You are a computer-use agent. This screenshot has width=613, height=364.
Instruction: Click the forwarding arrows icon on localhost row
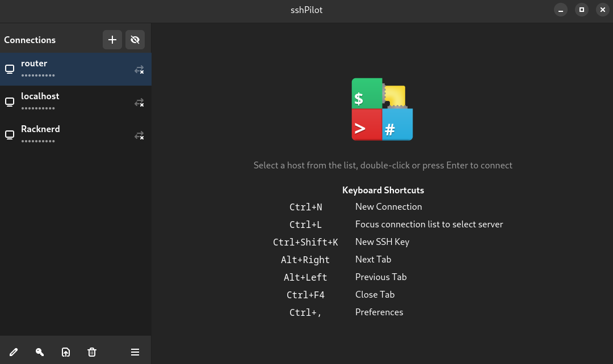coord(139,103)
